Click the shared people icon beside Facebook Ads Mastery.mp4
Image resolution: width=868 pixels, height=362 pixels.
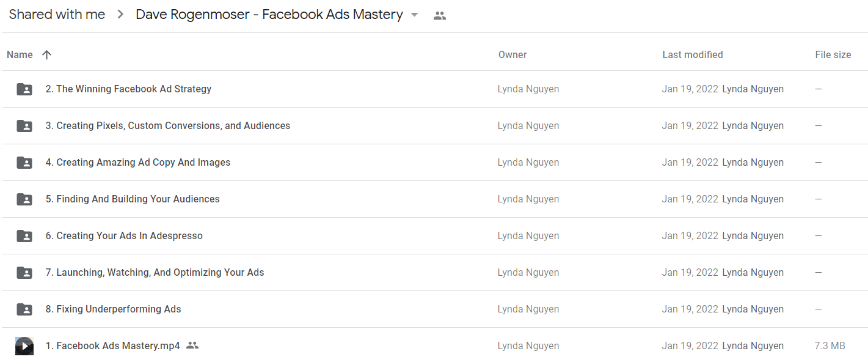pos(192,345)
